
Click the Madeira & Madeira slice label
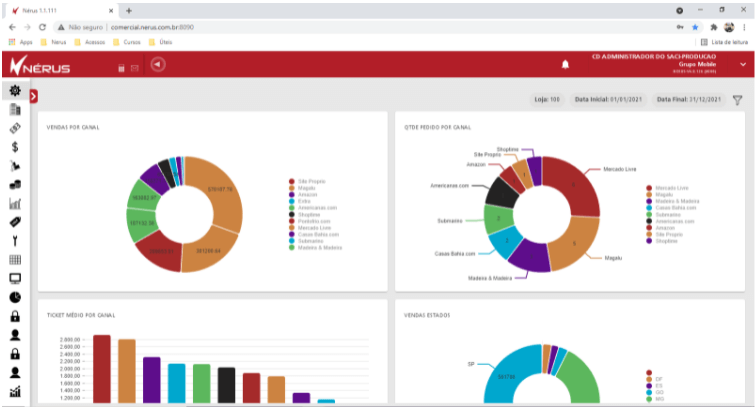(490, 278)
